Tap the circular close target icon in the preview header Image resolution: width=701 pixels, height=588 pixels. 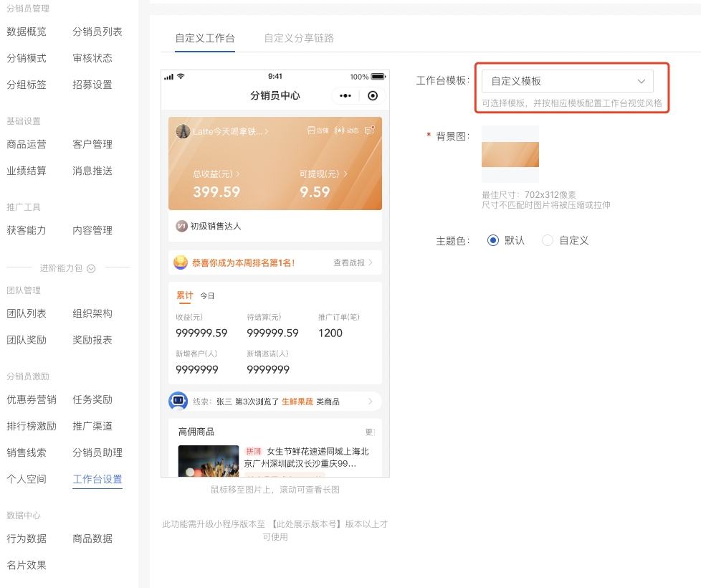(x=373, y=95)
